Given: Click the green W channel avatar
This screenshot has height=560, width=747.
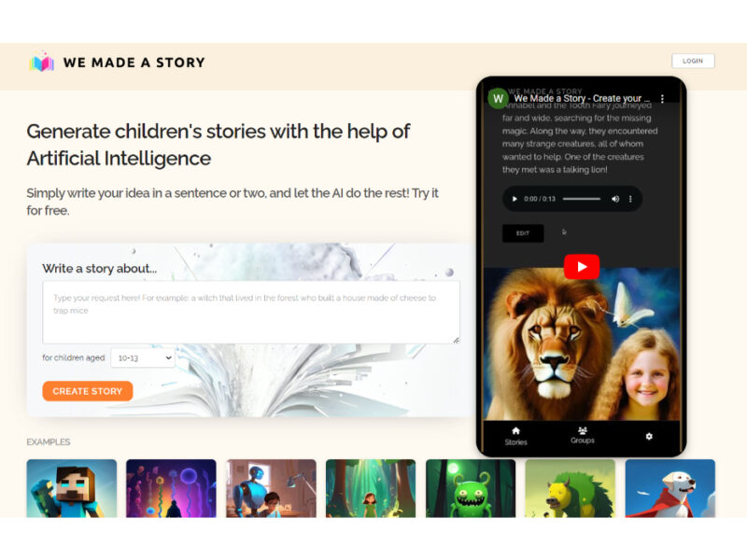Looking at the screenshot, I should pos(499,99).
